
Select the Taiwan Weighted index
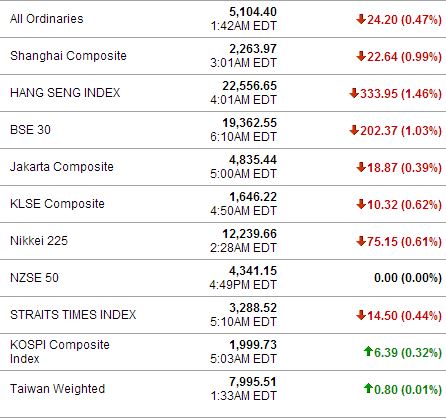57,389
